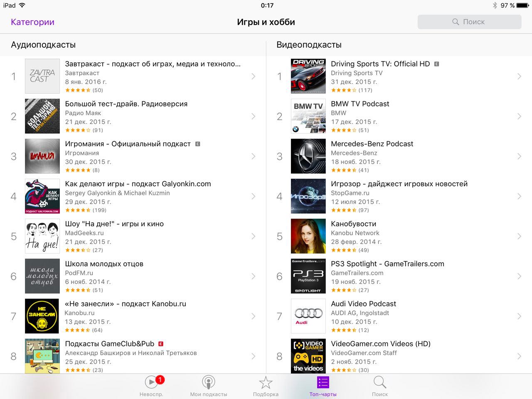Focus the Поиск search field
Image resolution: width=532 pixels, height=399 pixels.
click(x=469, y=22)
